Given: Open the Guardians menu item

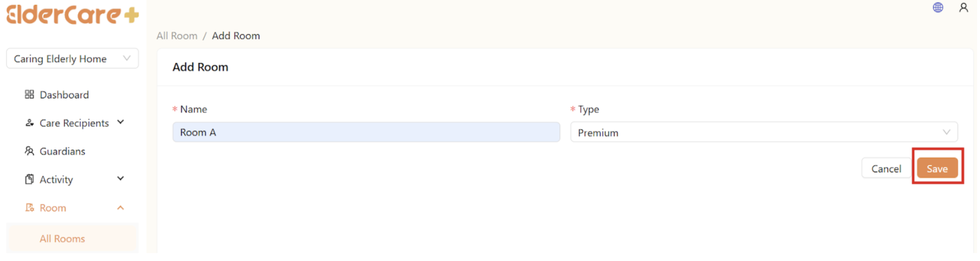Looking at the screenshot, I should [x=62, y=151].
